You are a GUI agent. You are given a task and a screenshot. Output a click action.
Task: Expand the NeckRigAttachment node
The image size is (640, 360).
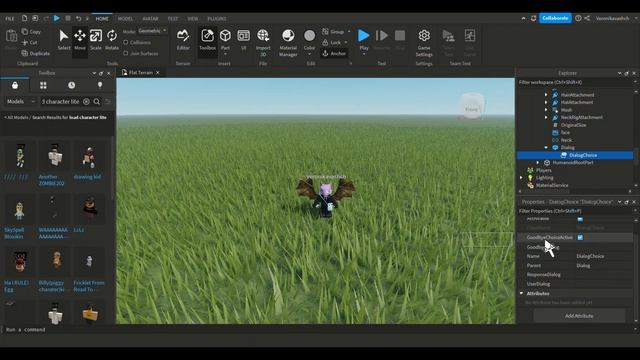click(x=546, y=117)
